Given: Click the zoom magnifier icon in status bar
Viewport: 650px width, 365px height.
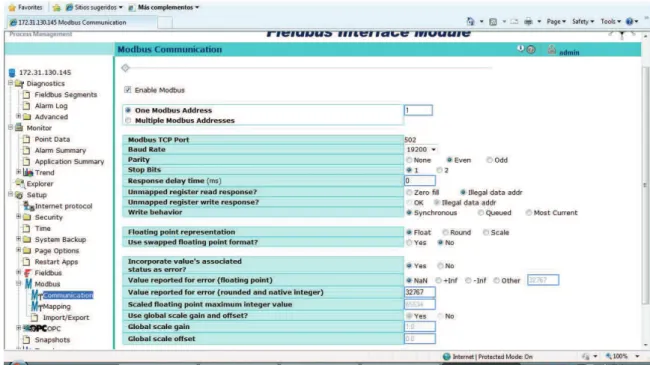Looking at the screenshot, I should pyautogui.click(x=609, y=356).
